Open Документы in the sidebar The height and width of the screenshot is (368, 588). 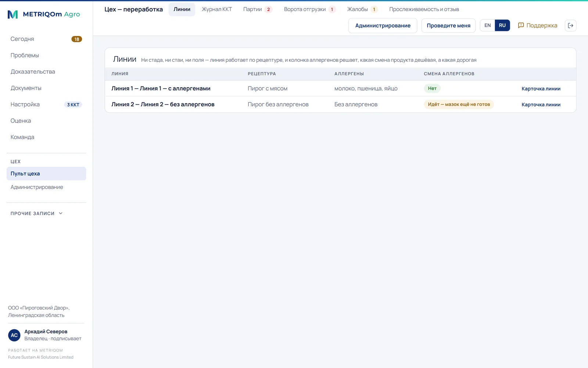pyautogui.click(x=46, y=88)
